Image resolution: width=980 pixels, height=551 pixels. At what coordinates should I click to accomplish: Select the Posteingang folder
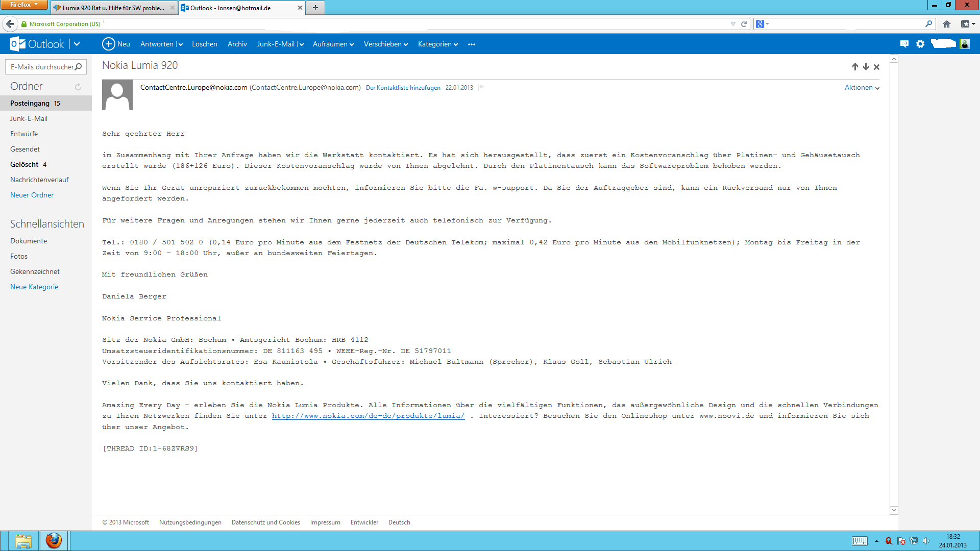(x=46, y=103)
